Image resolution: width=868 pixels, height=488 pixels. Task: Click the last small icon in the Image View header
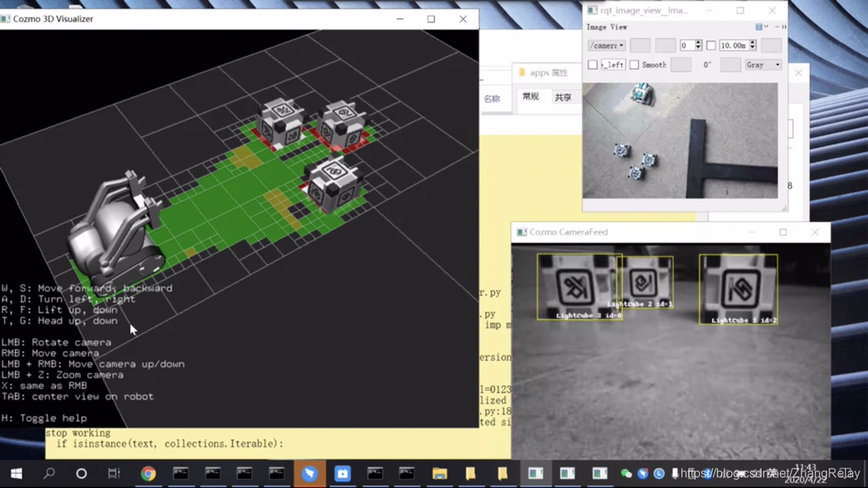(783, 26)
